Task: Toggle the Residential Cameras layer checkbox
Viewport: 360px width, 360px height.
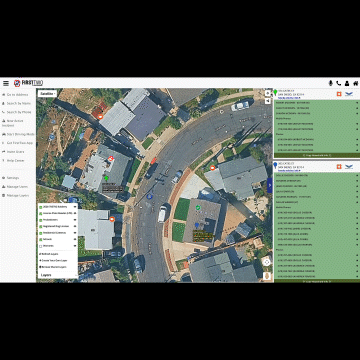Action: 40,233
